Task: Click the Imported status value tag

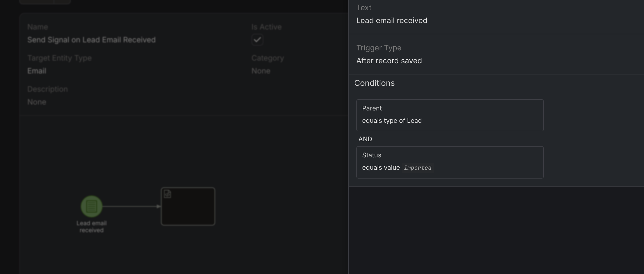Action: (x=418, y=168)
